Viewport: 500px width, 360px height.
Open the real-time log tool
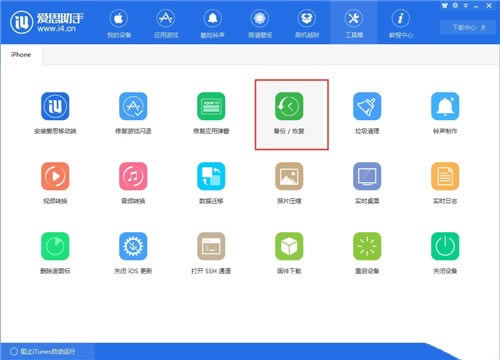click(x=445, y=176)
